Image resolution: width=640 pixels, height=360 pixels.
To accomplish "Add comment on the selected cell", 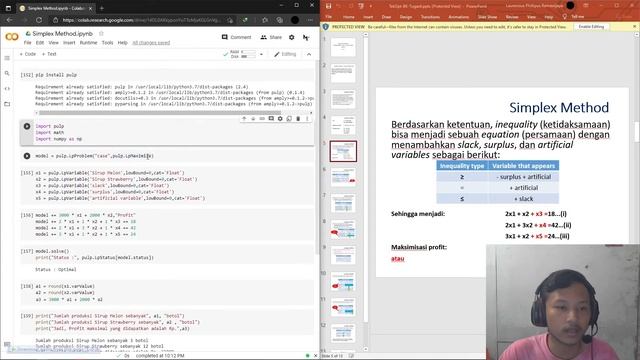I will [271, 118].
